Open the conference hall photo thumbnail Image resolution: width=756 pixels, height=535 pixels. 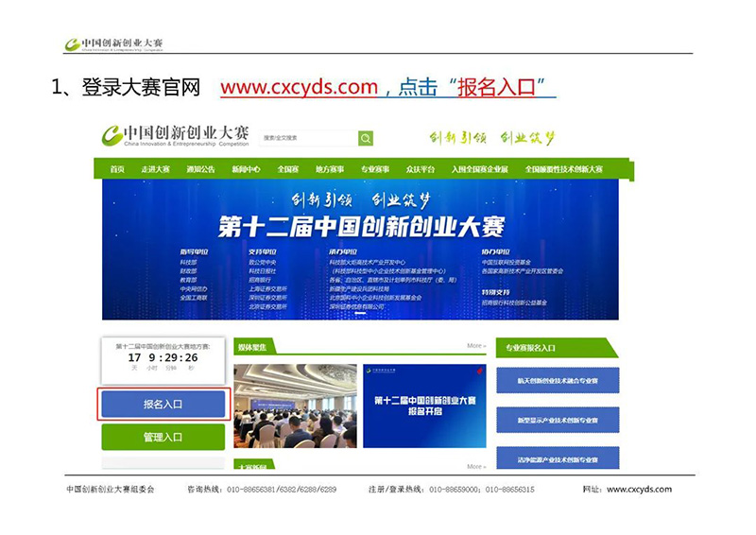click(x=295, y=406)
